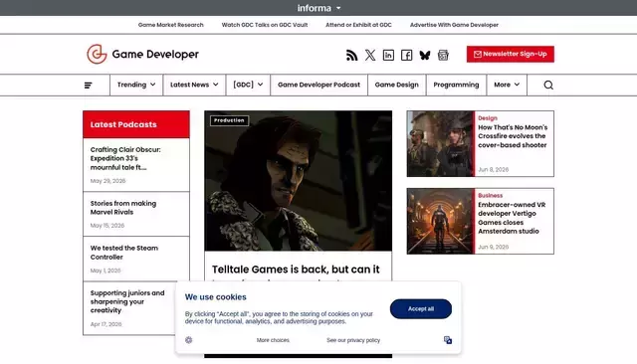
Task: Open the RSS feed icon
Action: coord(351,55)
